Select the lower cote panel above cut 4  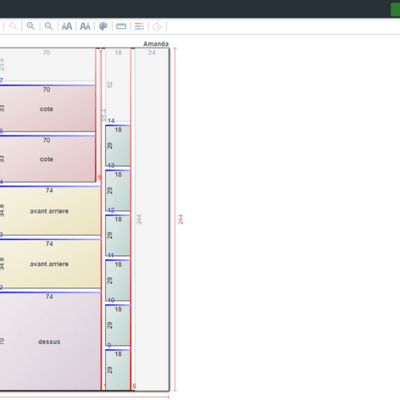click(47, 159)
